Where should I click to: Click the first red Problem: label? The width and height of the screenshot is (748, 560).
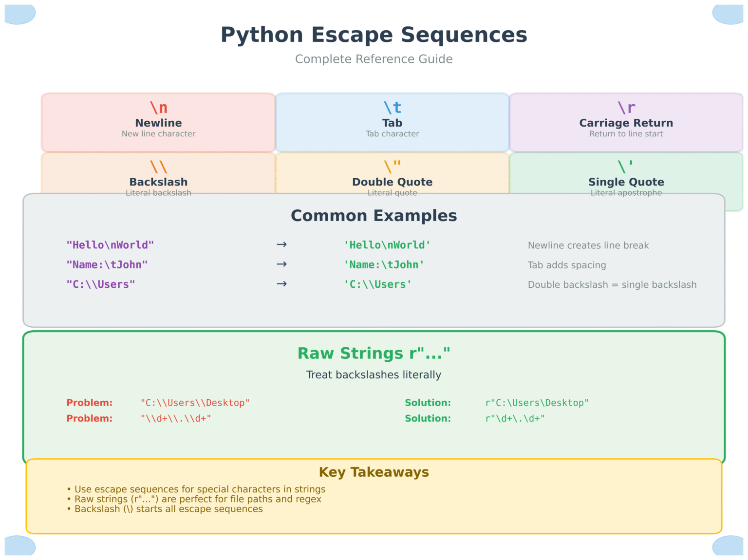point(90,403)
